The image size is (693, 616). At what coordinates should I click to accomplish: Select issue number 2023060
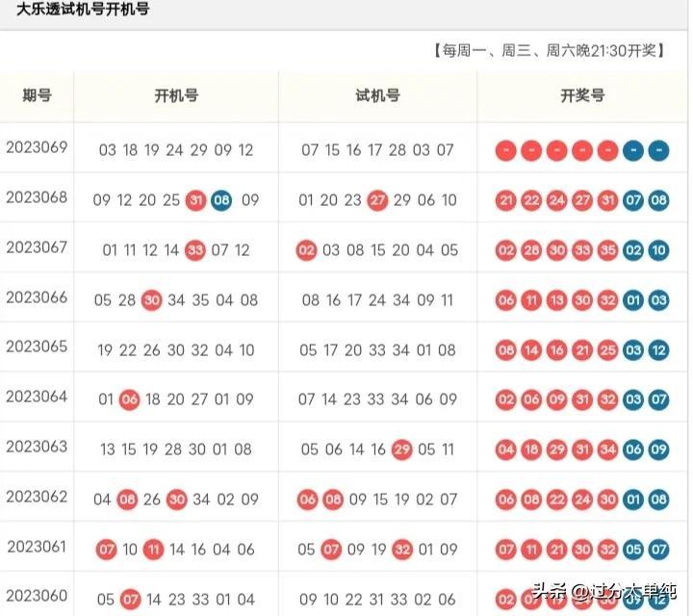tap(37, 596)
